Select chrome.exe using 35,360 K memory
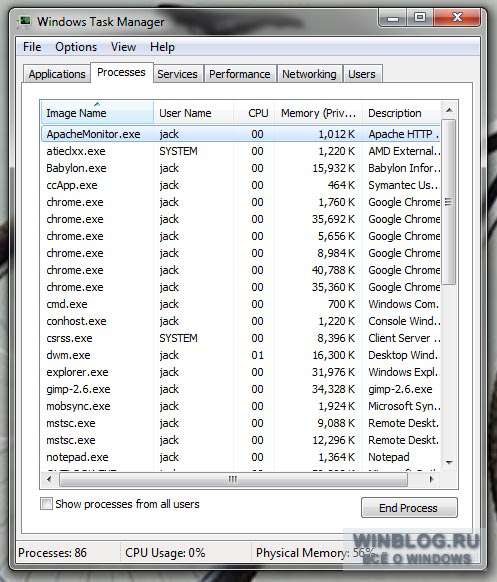The image size is (497, 582). [x=241, y=287]
